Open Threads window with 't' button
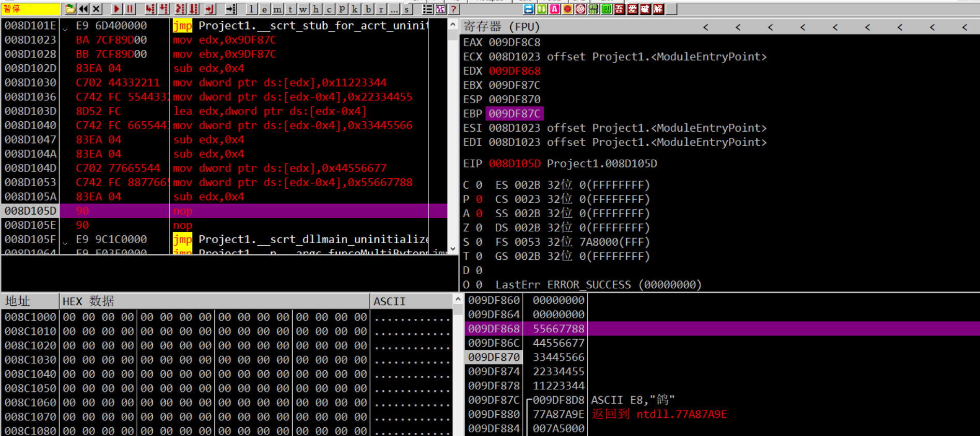The height and width of the screenshot is (436, 980). tap(290, 9)
